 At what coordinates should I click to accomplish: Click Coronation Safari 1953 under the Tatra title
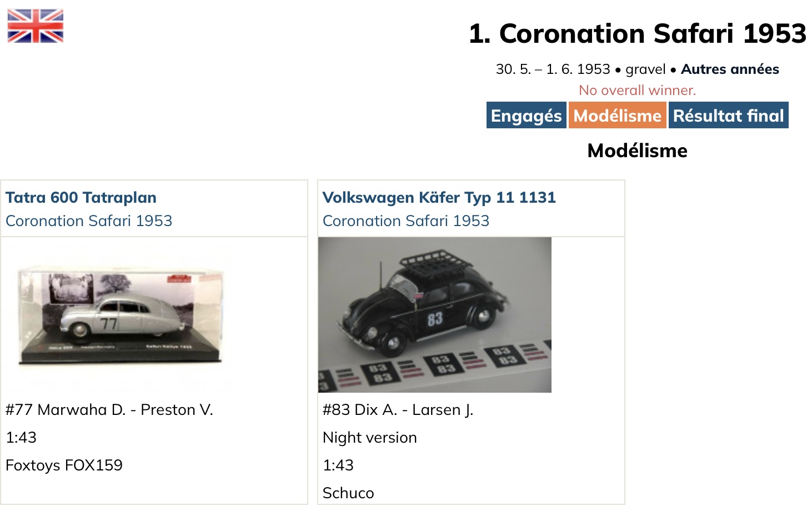(89, 221)
